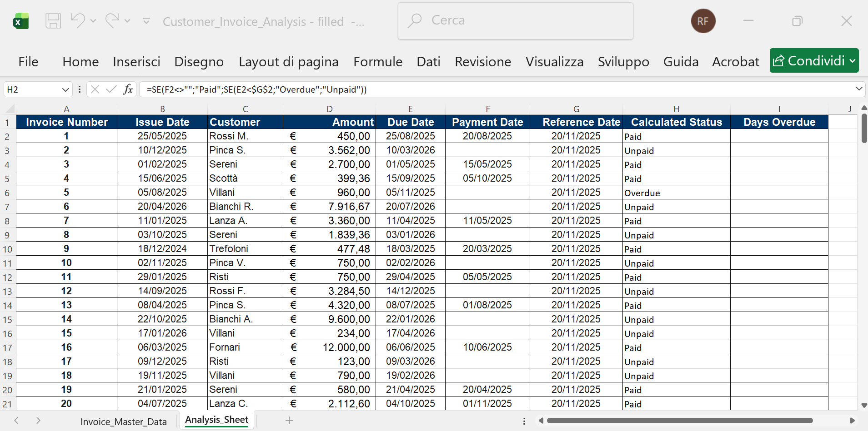Image resolution: width=868 pixels, height=431 pixels.
Task: Expand the formula bar with its chevron
Action: [x=859, y=89]
